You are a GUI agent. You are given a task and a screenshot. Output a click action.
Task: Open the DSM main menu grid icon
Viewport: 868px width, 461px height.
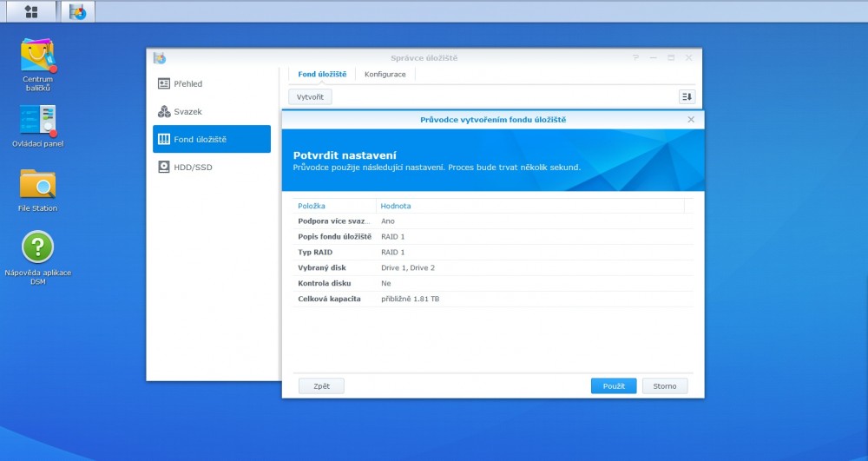pyautogui.click(x=31, y=11)
